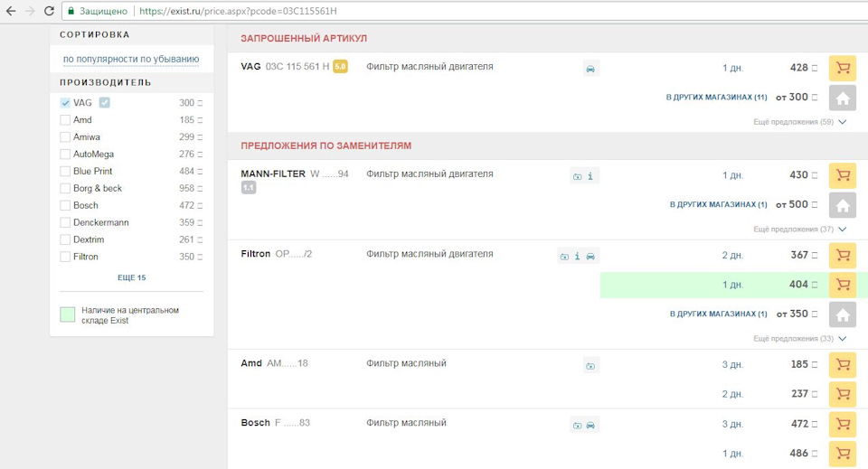Open info icon in Filtron row

click(578, 257)
